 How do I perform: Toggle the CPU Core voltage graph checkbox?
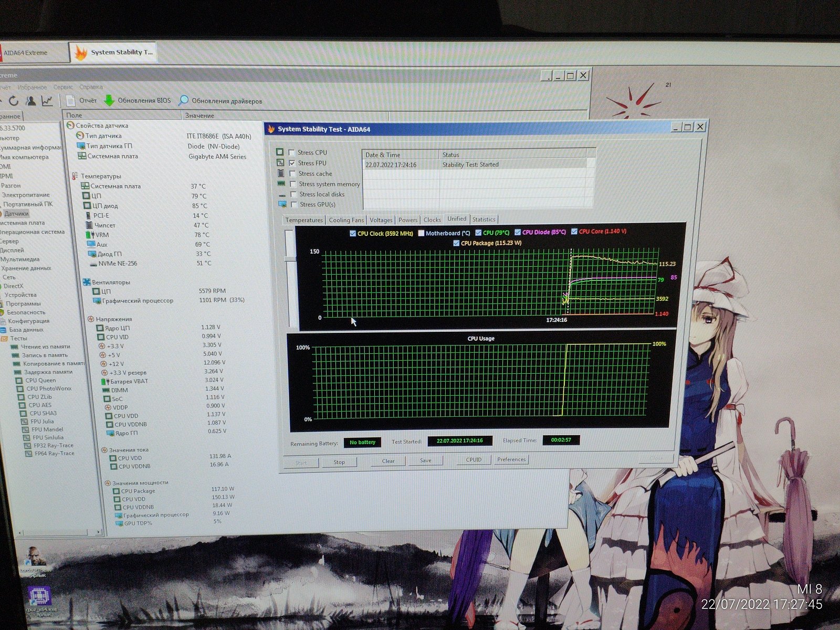pos(574,231)
